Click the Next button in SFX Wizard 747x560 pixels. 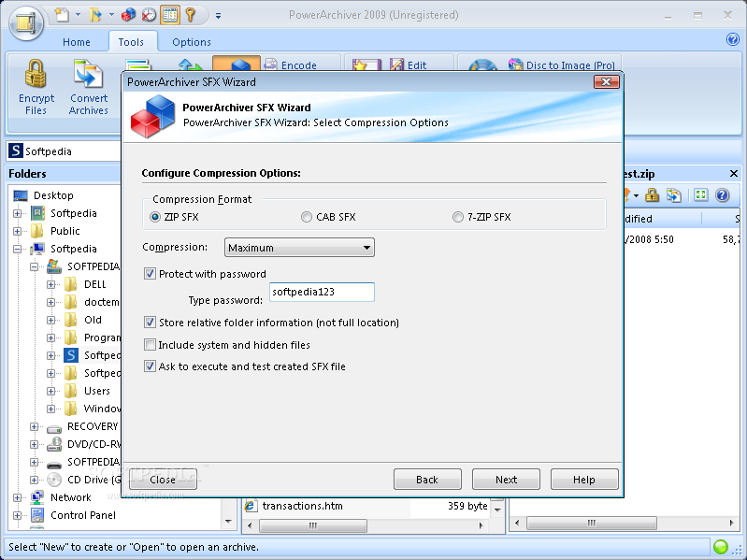tap(506, 479)
